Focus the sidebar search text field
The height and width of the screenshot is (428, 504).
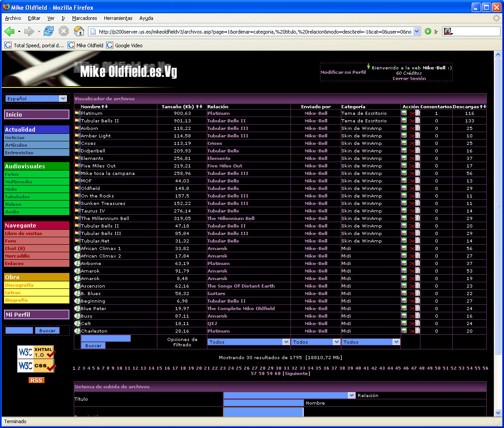click(19, 330)
